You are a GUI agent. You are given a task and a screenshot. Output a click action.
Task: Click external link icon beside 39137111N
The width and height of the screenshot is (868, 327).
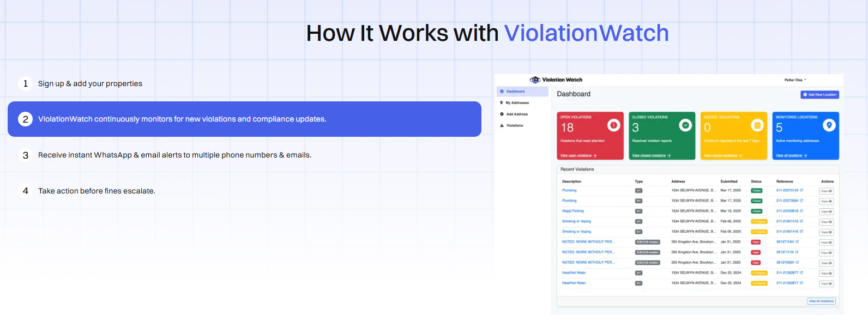(797, 252)
